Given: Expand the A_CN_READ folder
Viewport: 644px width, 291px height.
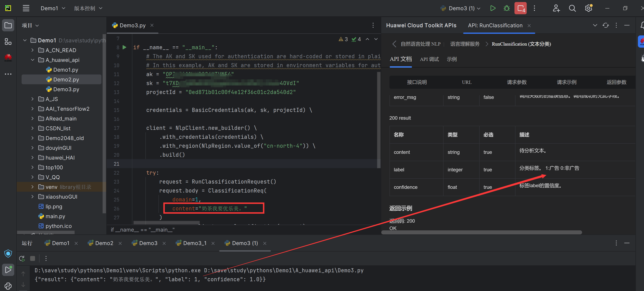Looking at the screenshot, I should [x=33, y=50].
